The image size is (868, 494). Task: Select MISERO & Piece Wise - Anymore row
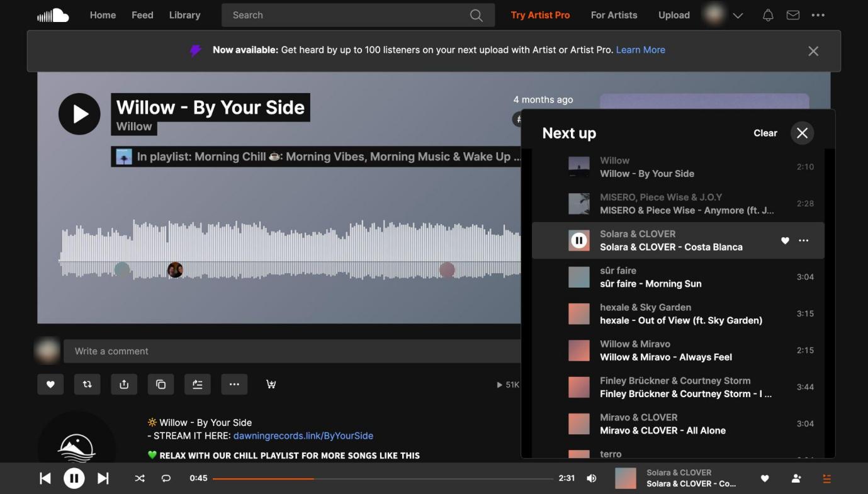click(678, 203)
